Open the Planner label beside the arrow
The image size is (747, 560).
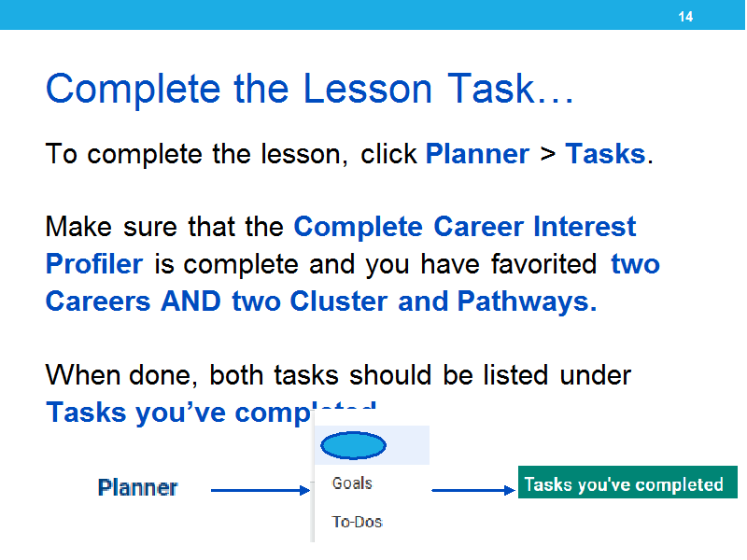coord(137,487)
